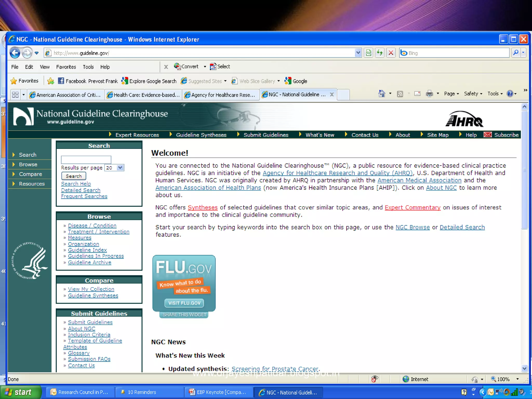Image resolution: width=532 pixels, height=399 pixels.
Task: Switch to Agency for Healthcare Rese... tab
Action: point(221,95)
